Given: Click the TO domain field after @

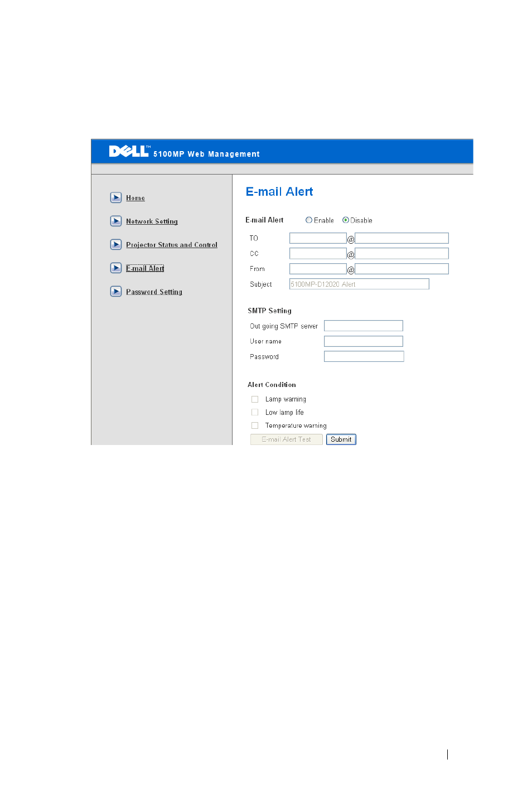Looking at the screenshot, I should [402, 238].
